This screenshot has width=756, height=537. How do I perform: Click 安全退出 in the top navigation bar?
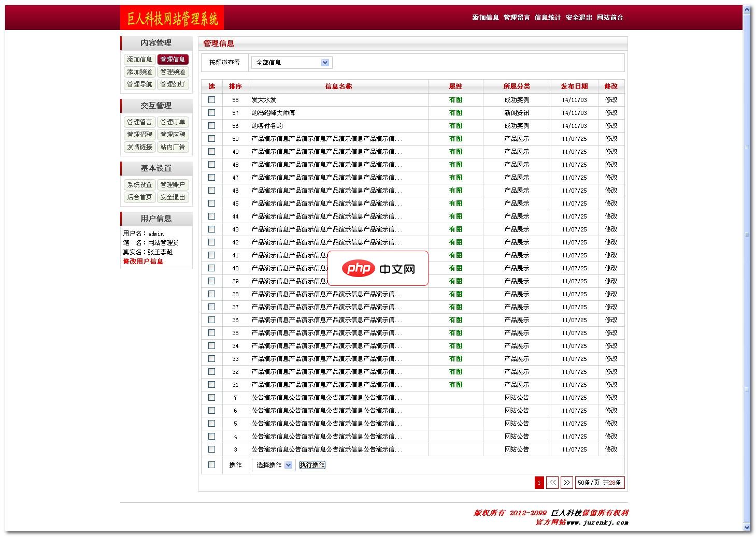[x=579, y=18]
